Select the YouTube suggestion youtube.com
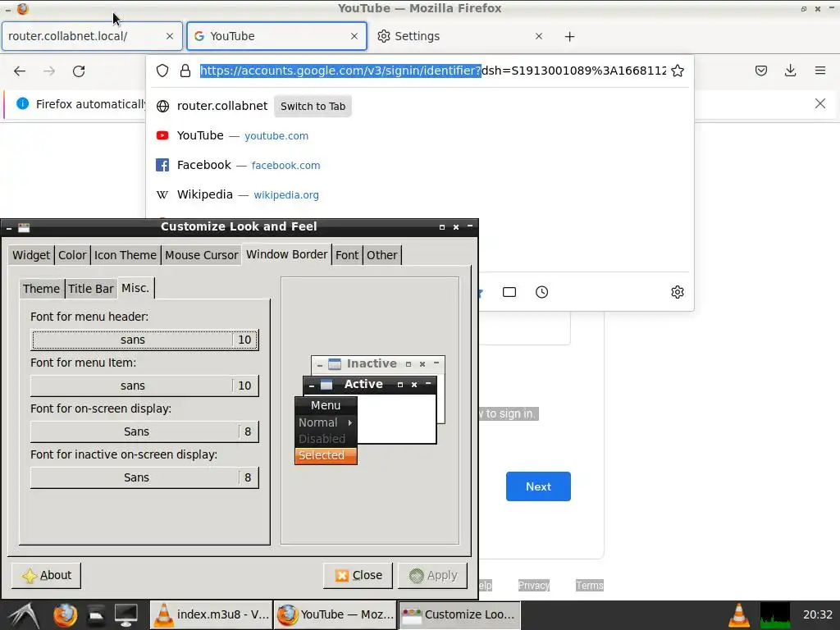The image size is (840, 630). point(420,135)
